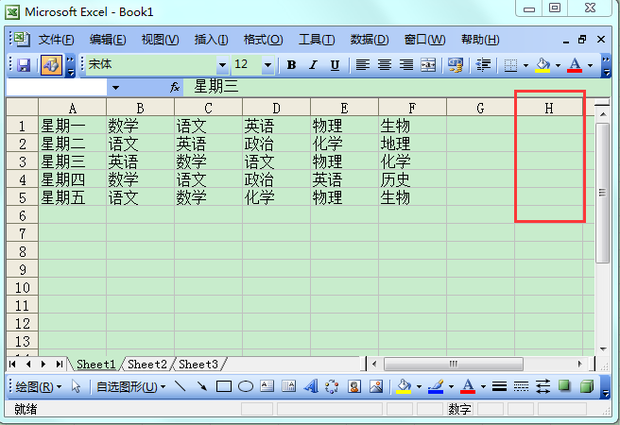The width and height of the screenshot is (620, 425).
Task: Select the Sheet1 tab
Action: [96, 364]
